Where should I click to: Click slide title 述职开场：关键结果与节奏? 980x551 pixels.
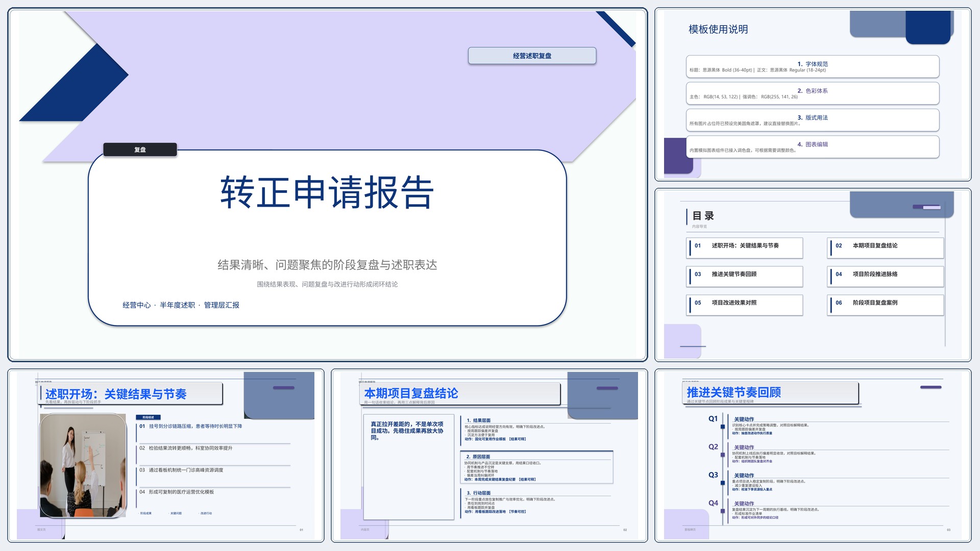(x=116, y=394)
